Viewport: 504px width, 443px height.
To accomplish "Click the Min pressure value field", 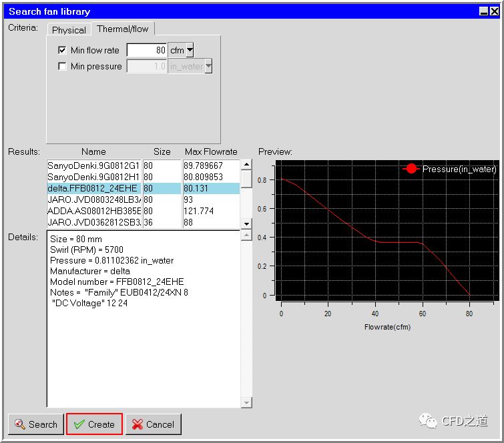I will pyautogui.click(x=146, y=66).
